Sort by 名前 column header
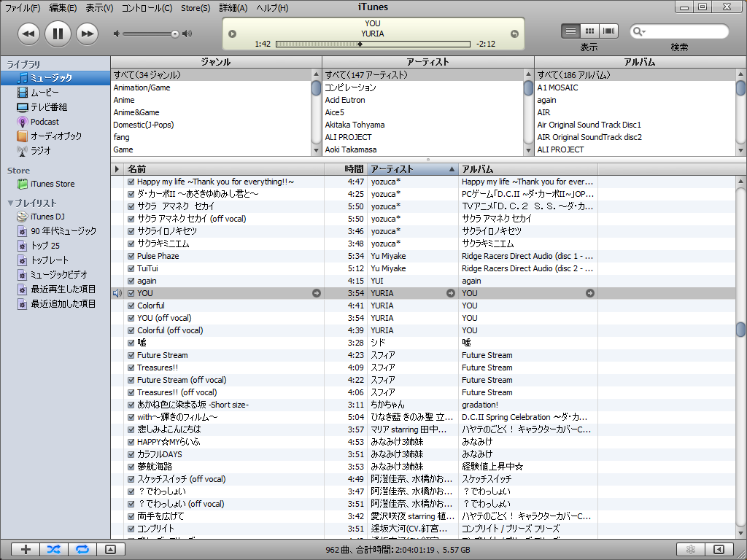This screenshot has width=747, height=560. point(224,169)
